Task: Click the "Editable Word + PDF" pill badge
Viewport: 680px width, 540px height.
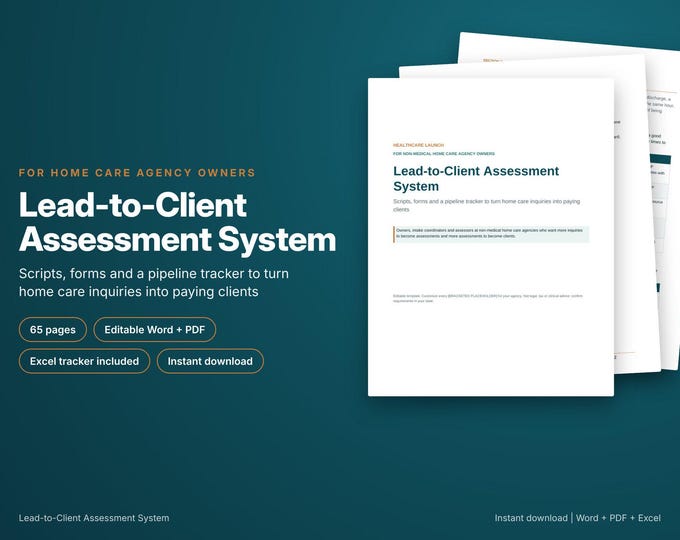Action: (x=154, y=330)
